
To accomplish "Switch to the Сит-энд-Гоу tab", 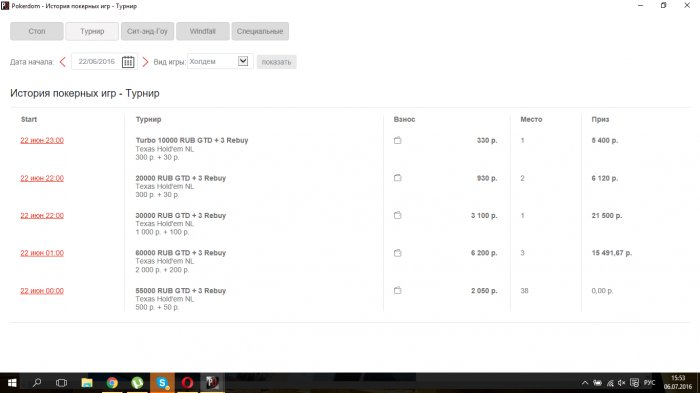I will pyautogui.click(x=147, y=31).
